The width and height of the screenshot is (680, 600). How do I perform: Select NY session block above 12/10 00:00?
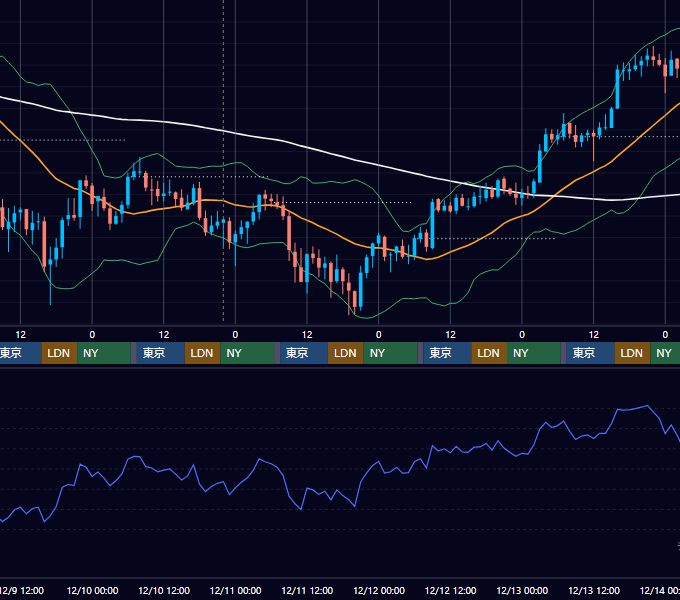point(104,353)
